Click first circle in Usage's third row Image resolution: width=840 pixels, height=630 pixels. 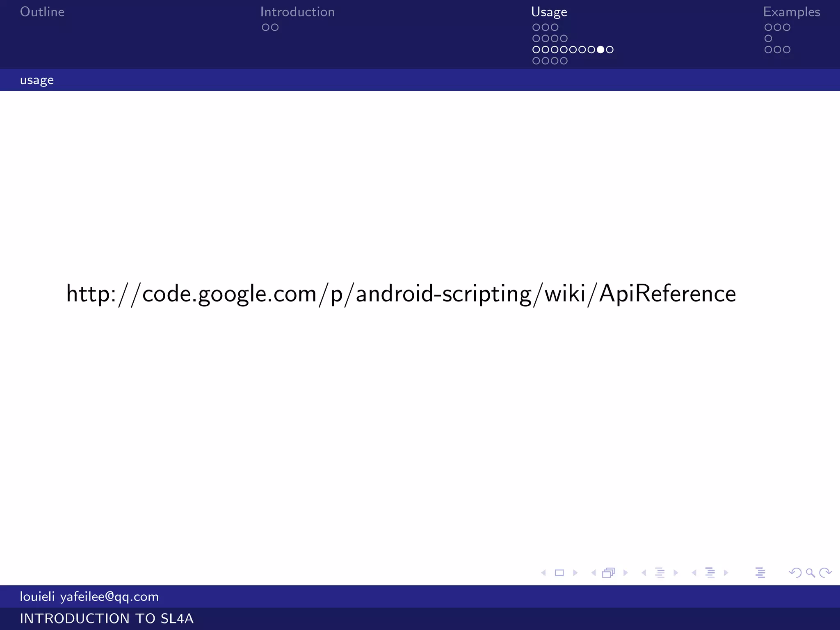coord(536,50)
